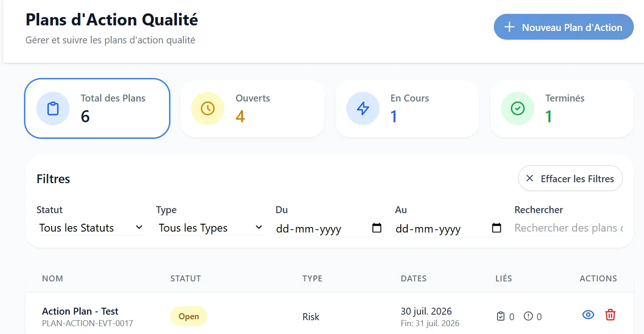The width and height of the screenshot is (644, 334).
Task: Sort by the STATUT column header
Action: (x=186, y=279)
